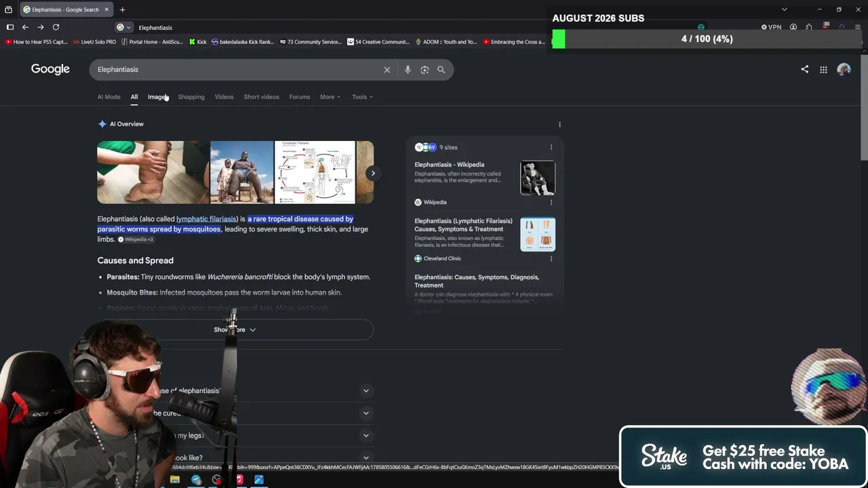This screenshot has width=868, height=488.
Task: Open Google Lens image search
Action: (425, 70)
